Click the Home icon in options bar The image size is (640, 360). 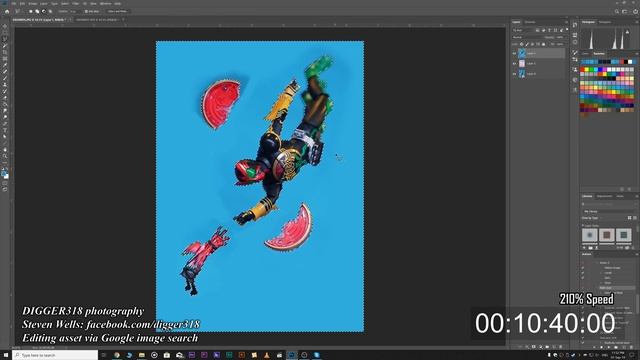(7, 11)
